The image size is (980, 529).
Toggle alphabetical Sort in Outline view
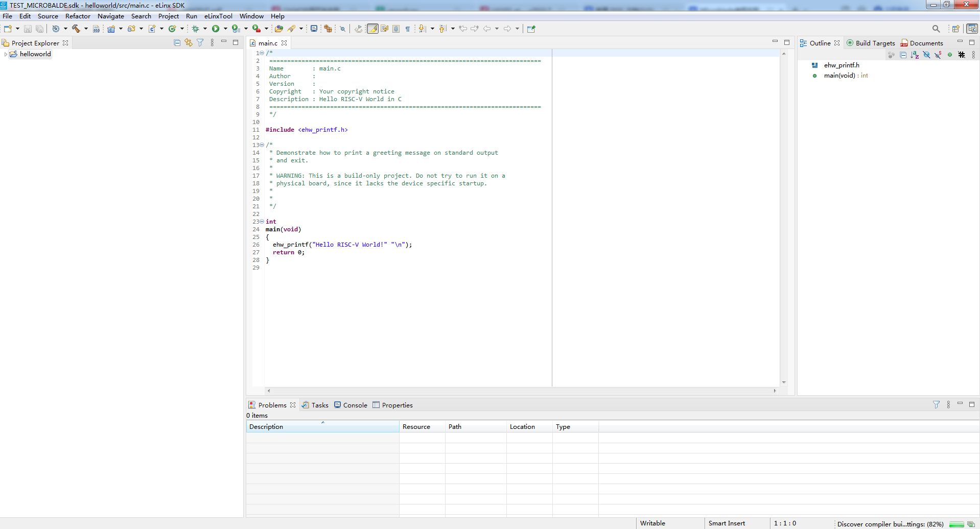click(915, 55)
